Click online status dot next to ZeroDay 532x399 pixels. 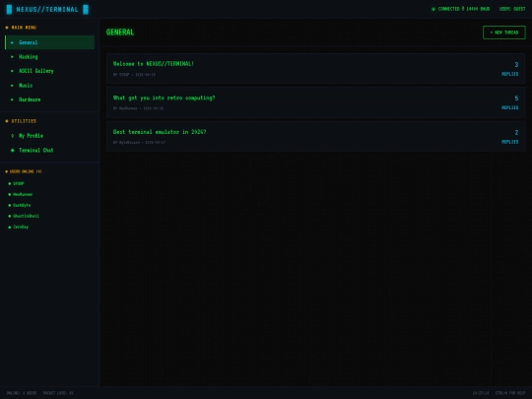coord(10,227)
